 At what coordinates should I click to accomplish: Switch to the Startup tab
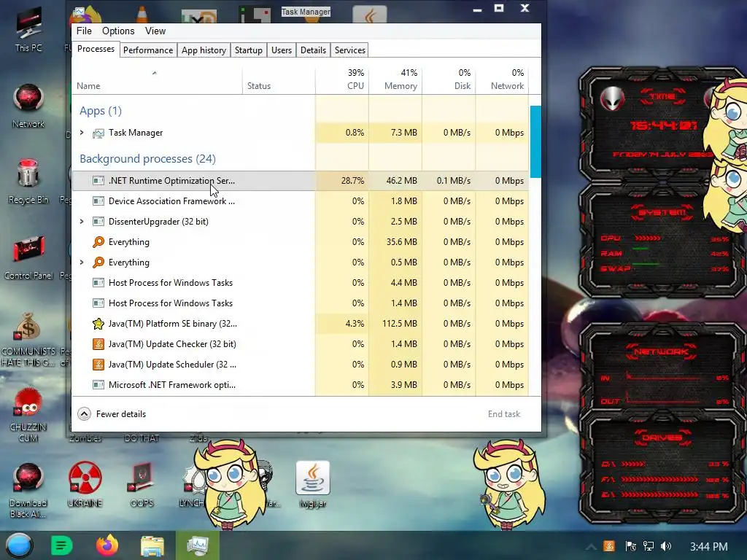(x=249, y=50)
